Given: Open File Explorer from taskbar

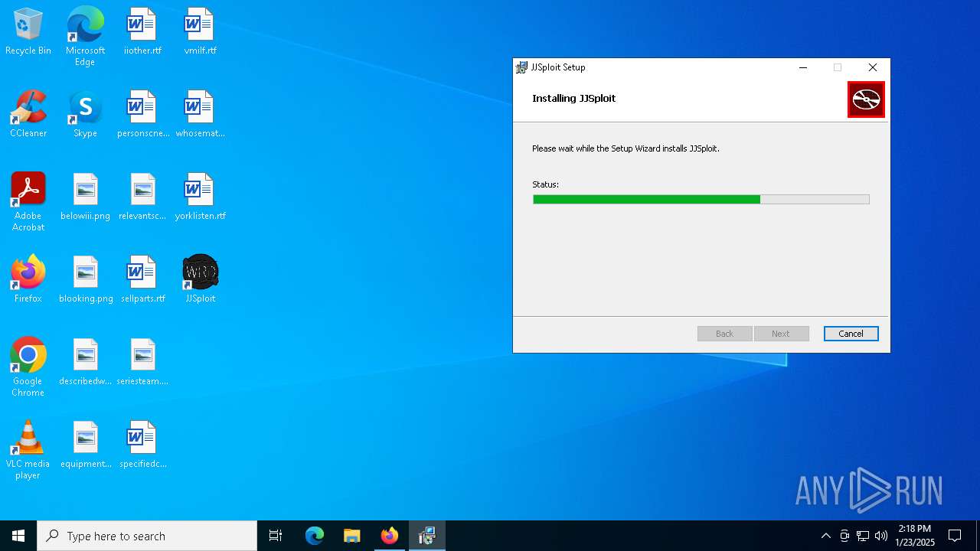Looking at the screenshot, I should click(x=351, y=536).
